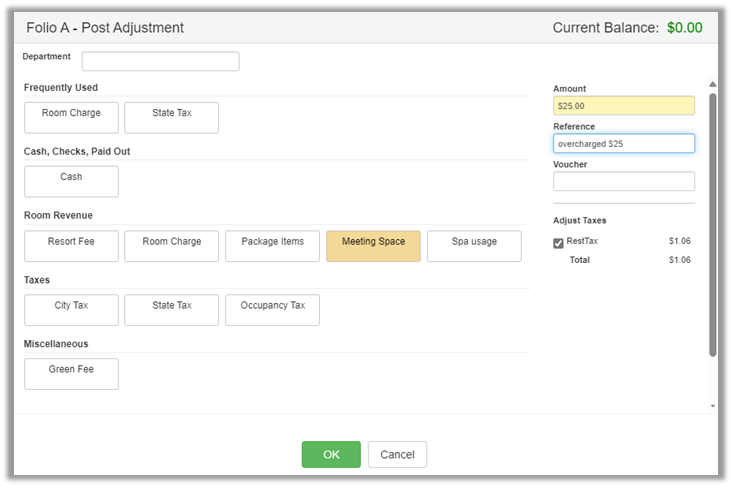Screen dimensions: 732x487
Task: Select State Tax under Taxes section
Action: [x=171, y=310]
